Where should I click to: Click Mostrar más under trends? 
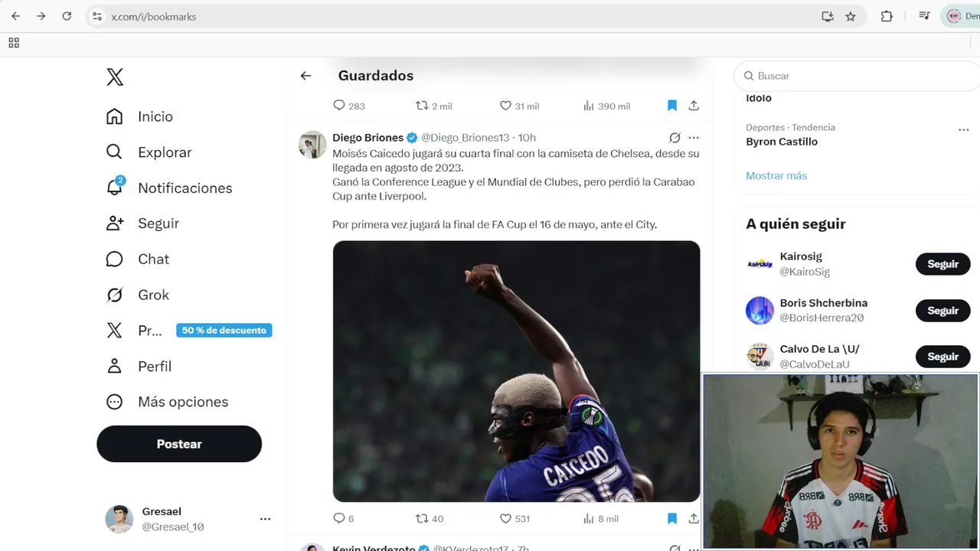coord(776,175)
